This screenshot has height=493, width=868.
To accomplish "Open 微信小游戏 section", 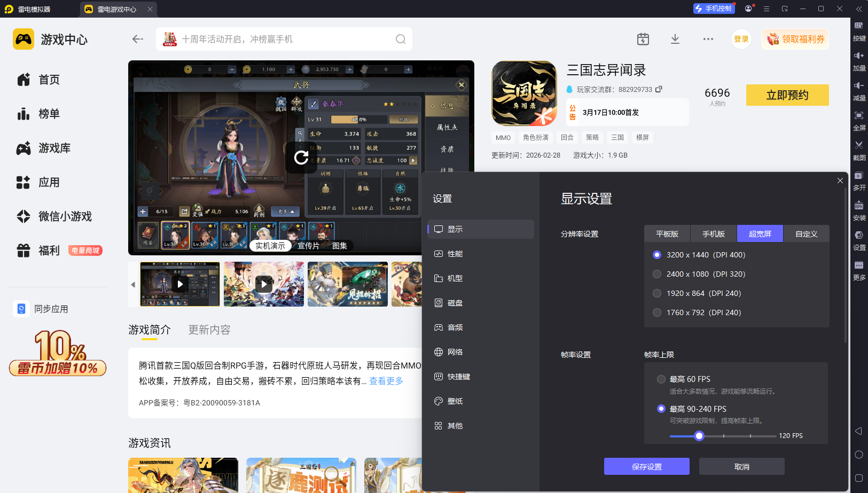I will (x=54, y=216).
